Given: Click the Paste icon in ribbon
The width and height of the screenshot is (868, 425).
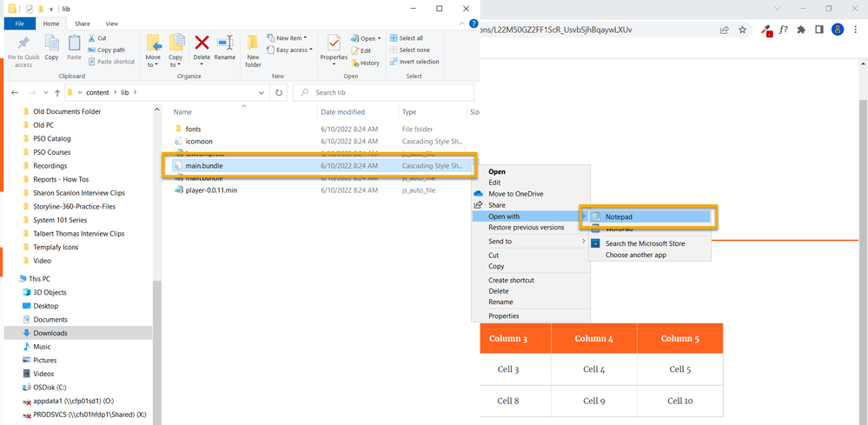Looking at the screenshot, I should [75, 44].
